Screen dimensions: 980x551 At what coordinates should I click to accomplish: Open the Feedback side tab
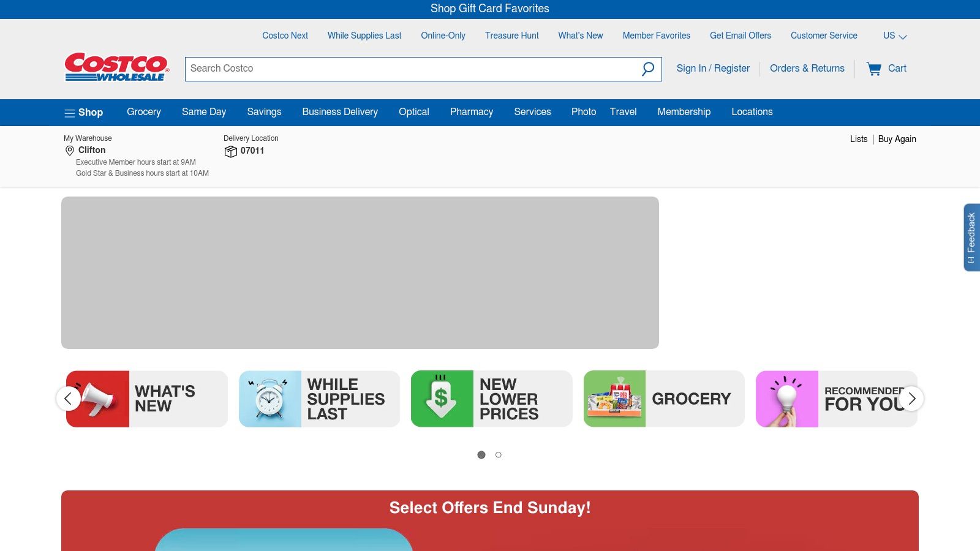pyautogui.click(x=971, y=238)
